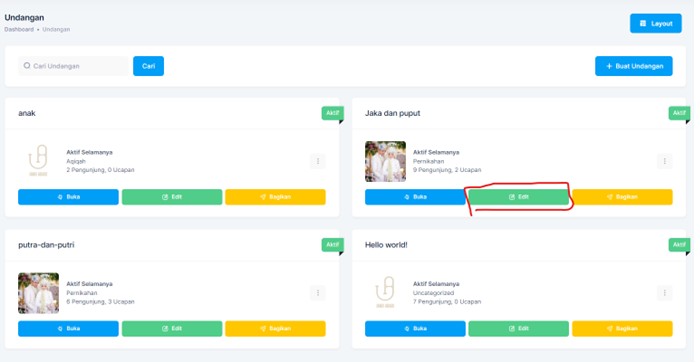Click the Aktif badge on the anak card

(x=332, y=113)
